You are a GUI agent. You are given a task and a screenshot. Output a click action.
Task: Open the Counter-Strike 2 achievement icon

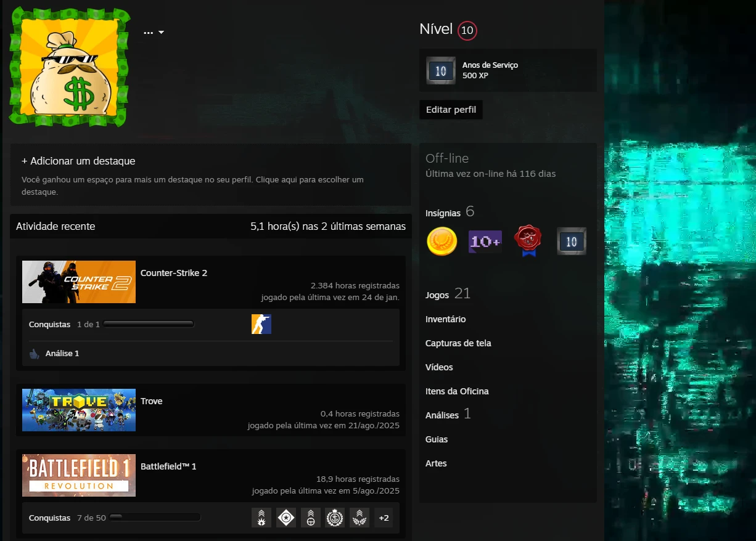[x=261, y=324]
